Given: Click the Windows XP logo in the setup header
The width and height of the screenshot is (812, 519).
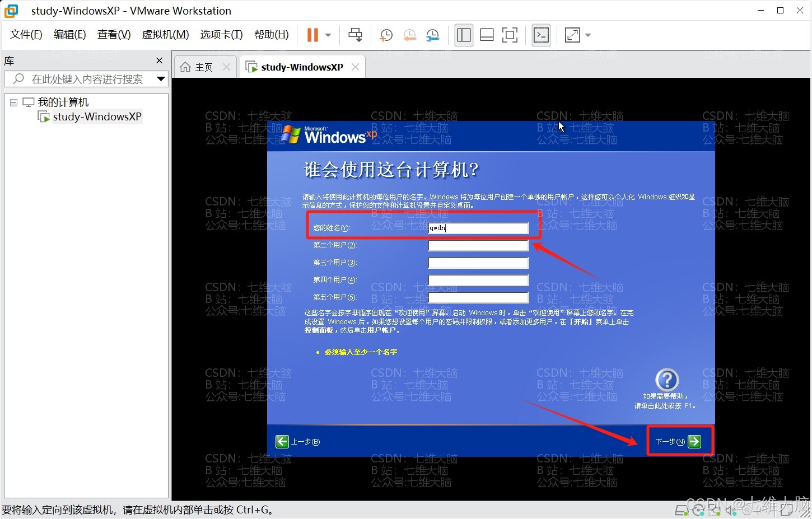Looking at the screenshot, I should coord(329,135).
